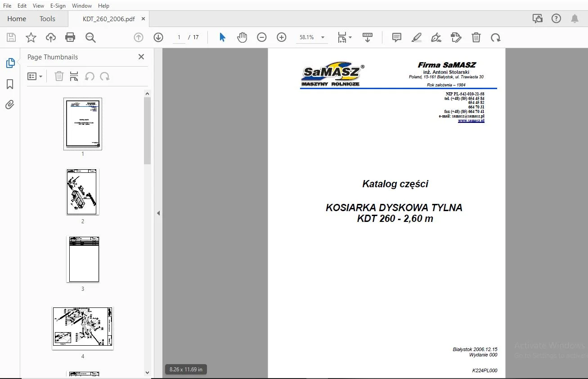
Task: Switch to the Tools tab
Action: tap(47, 19)
